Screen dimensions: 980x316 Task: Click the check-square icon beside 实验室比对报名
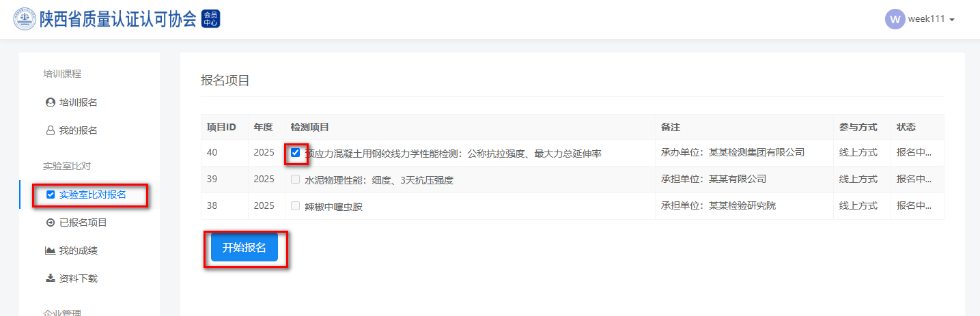coord(50,195)
